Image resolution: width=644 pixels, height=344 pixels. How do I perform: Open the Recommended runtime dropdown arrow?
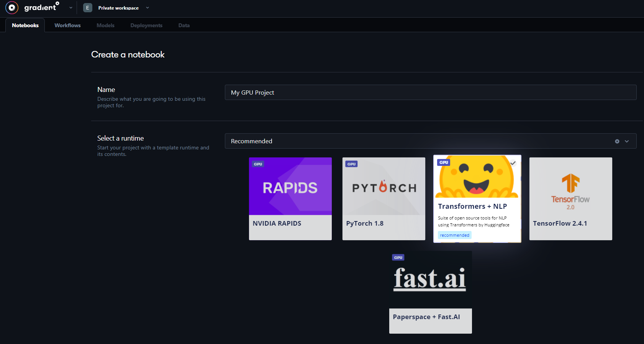627,141
